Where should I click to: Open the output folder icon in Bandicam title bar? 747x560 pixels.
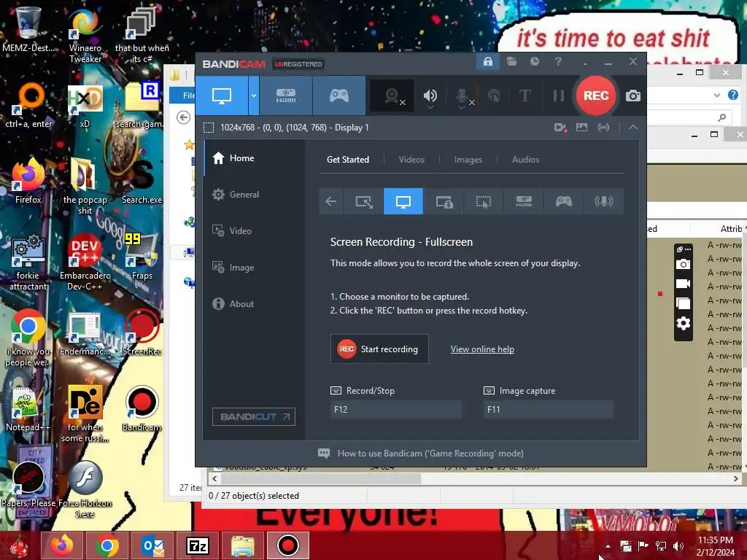click(511, 62)
